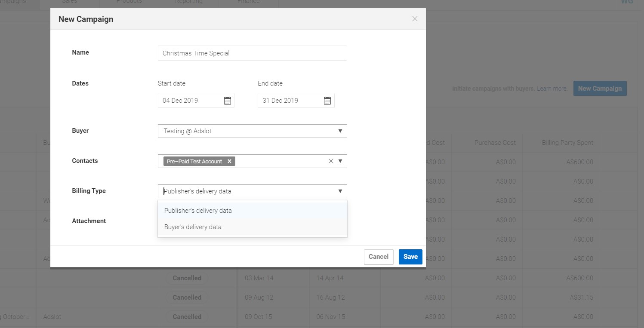Viewport: 644px width, 328px height.
Task: Open the Learn more link
Action: tap(552, 89)
